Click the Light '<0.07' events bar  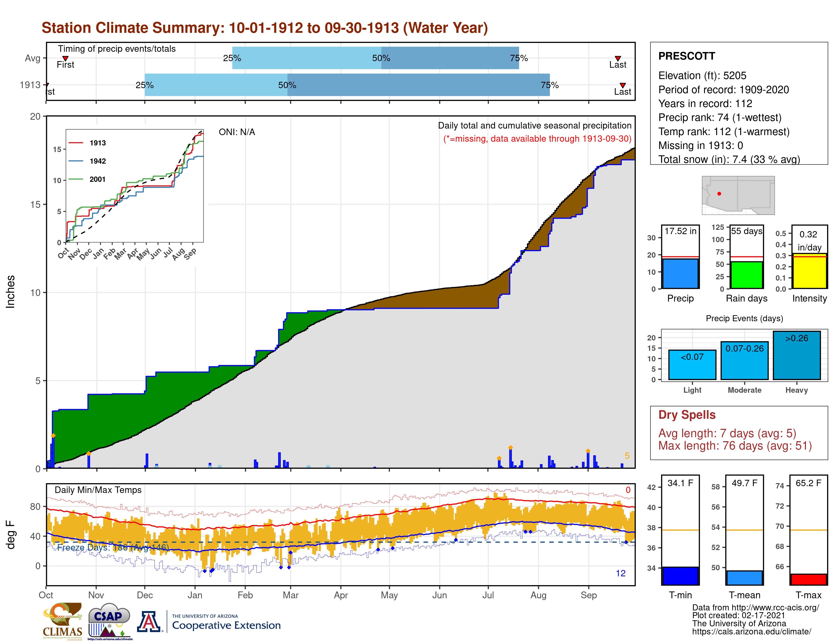[x=692, y=365]
